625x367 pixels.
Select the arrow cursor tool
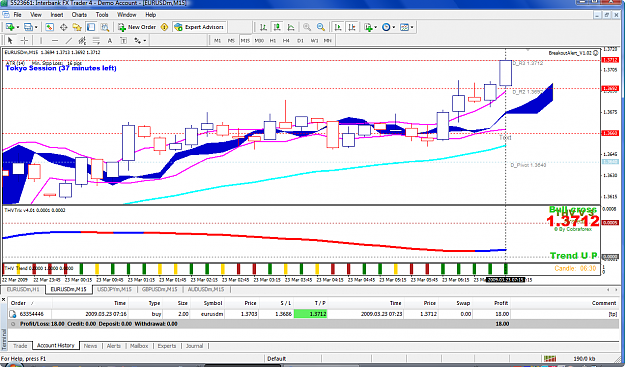(x=10, y=40)
